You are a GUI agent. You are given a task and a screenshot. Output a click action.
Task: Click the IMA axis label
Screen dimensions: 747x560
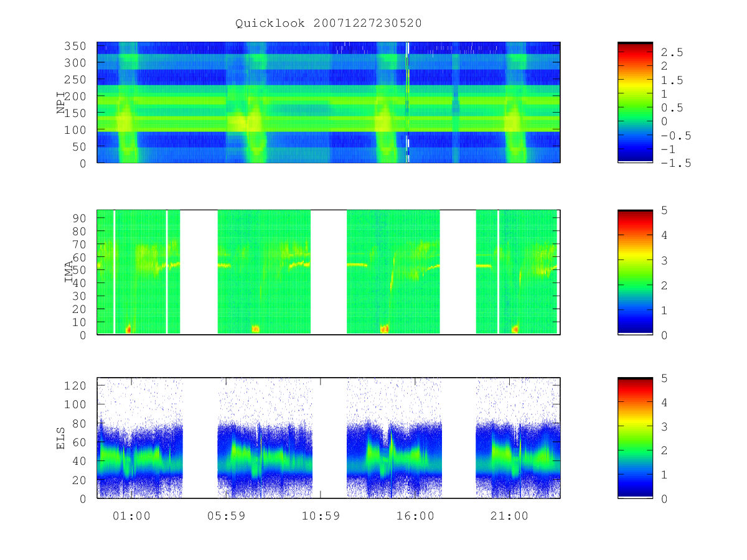pos(69,273)
